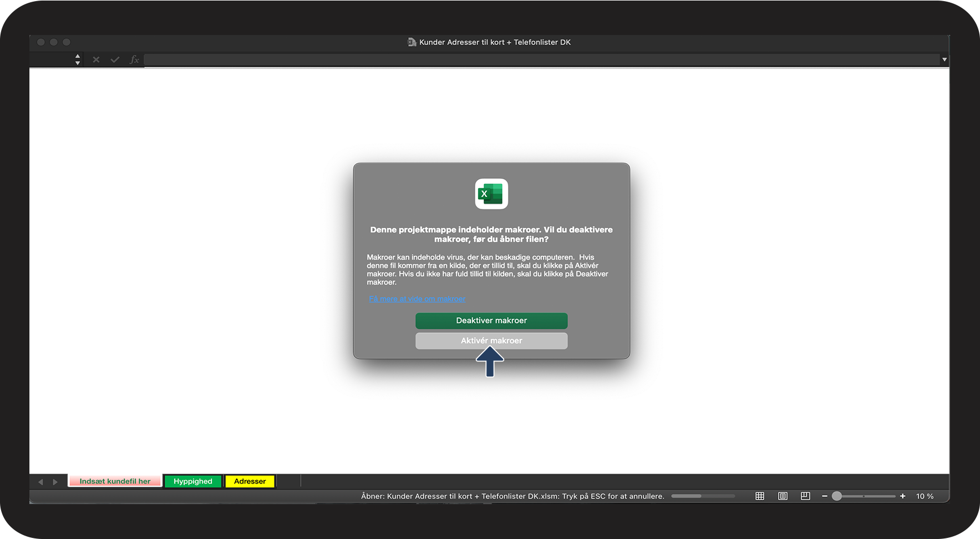Confirm formula entry with the checkmark icon
980x539 pixels.
[x=115, y=59]
